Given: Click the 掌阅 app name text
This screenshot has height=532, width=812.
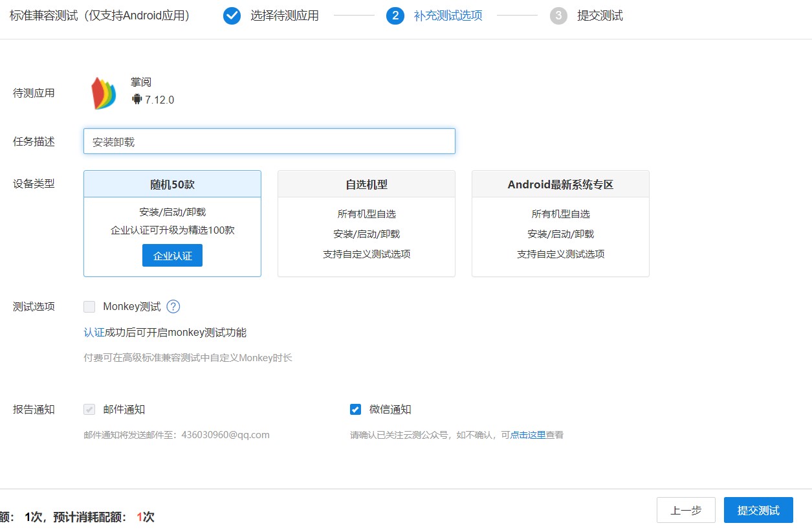Looking at the screenshot, I should tap(140, 82).
